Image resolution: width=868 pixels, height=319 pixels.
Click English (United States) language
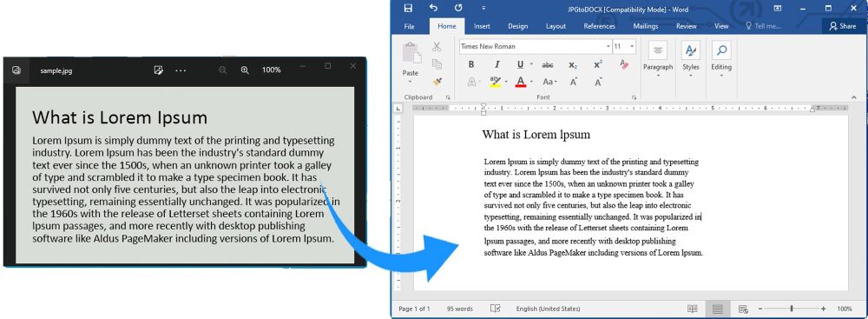[x=548, y=309]
